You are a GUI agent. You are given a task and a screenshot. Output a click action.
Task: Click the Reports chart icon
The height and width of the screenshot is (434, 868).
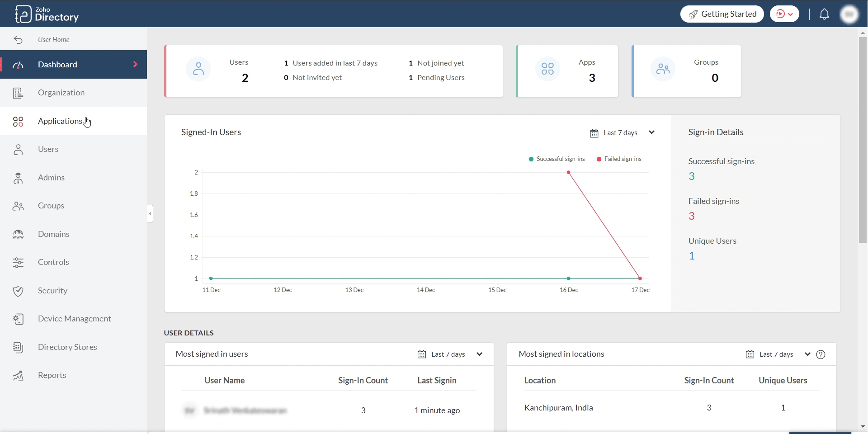(18, 375)
